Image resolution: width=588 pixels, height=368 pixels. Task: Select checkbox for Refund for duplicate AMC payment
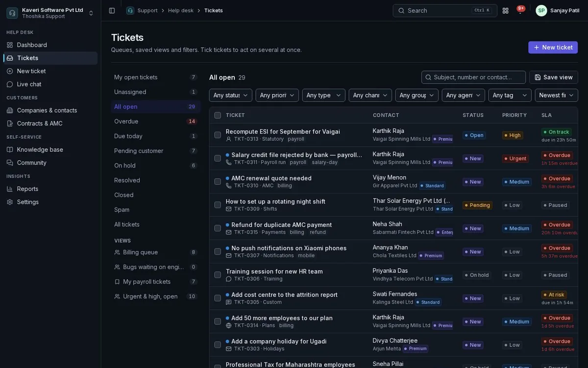tap(218, 228)
